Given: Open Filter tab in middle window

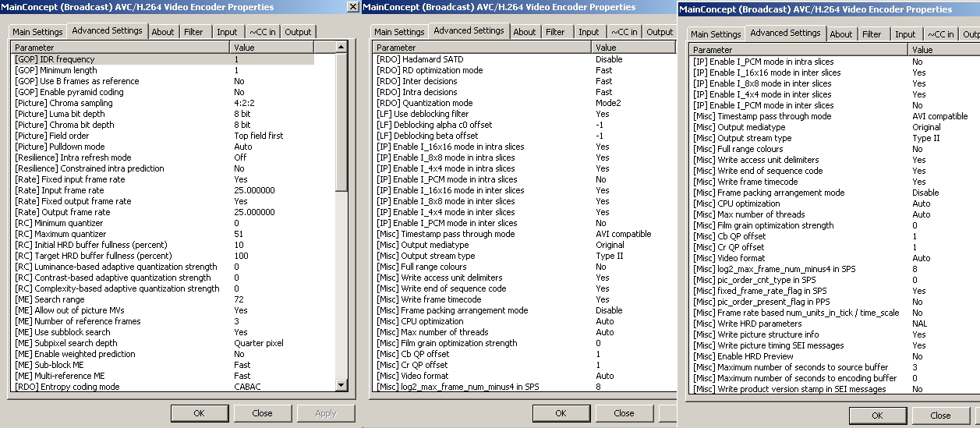Looking at the screenshot, I should pyautogui.click(x=555, y=32).
